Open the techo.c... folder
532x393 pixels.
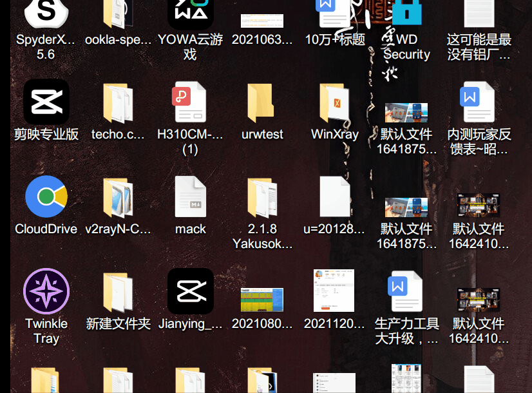click(x=118, y=103)
